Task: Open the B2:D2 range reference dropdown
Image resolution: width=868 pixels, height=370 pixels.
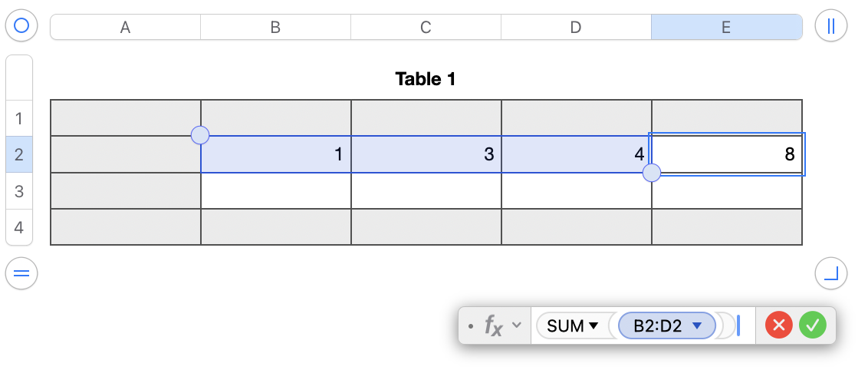Action: (x=697, y=325)
